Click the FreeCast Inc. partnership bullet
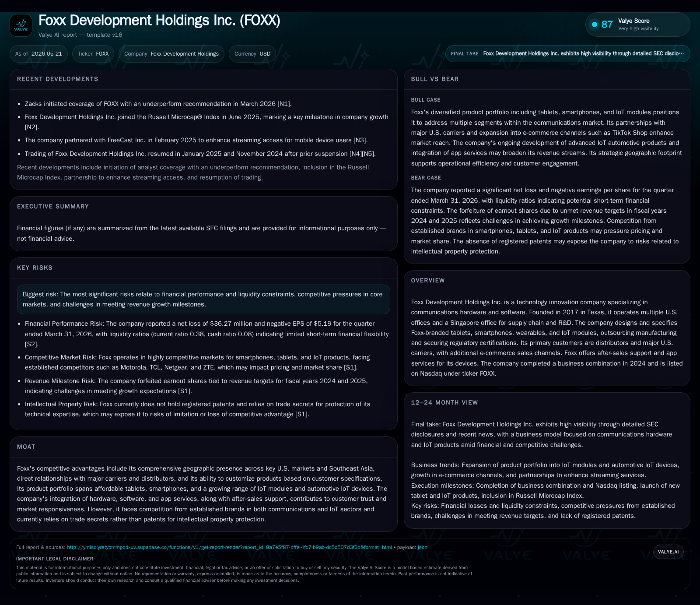700x605 pixels. pyautogui.click(x=196, y=141)
